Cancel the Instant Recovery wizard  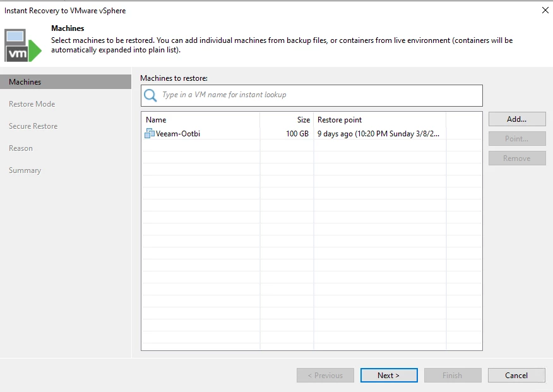pos(516,376)
